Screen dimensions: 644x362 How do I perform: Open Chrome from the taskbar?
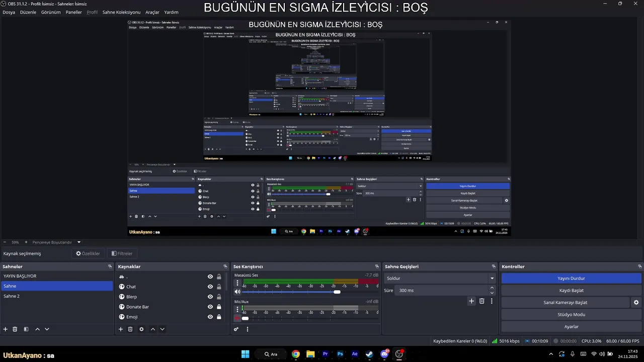tap(296, 354)
